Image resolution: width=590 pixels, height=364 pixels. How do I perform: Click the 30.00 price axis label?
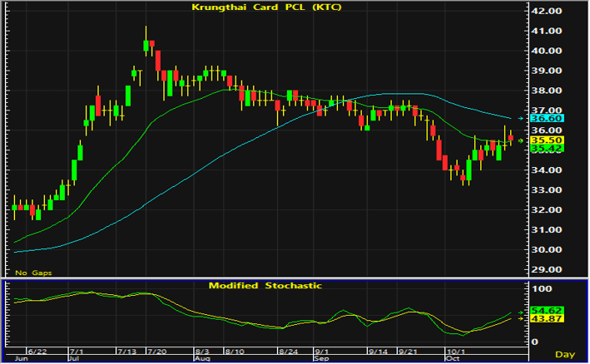547,249
